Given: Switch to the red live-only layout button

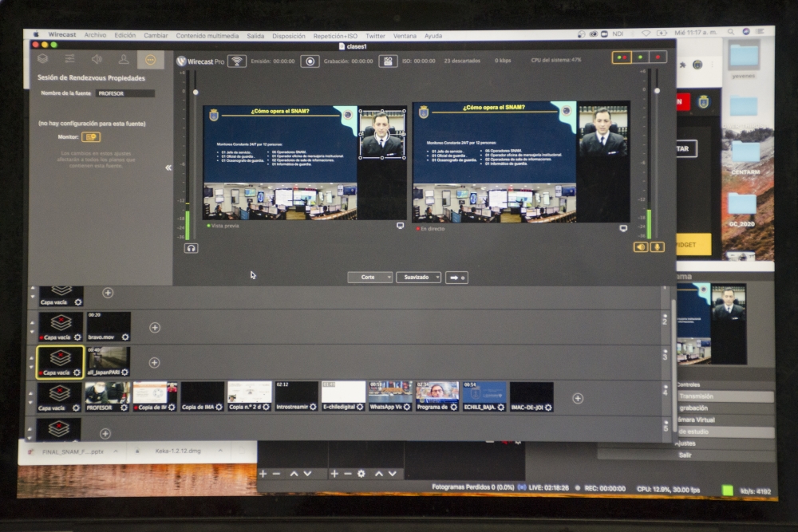Looking at the screenshot, I should pos(658,57).
